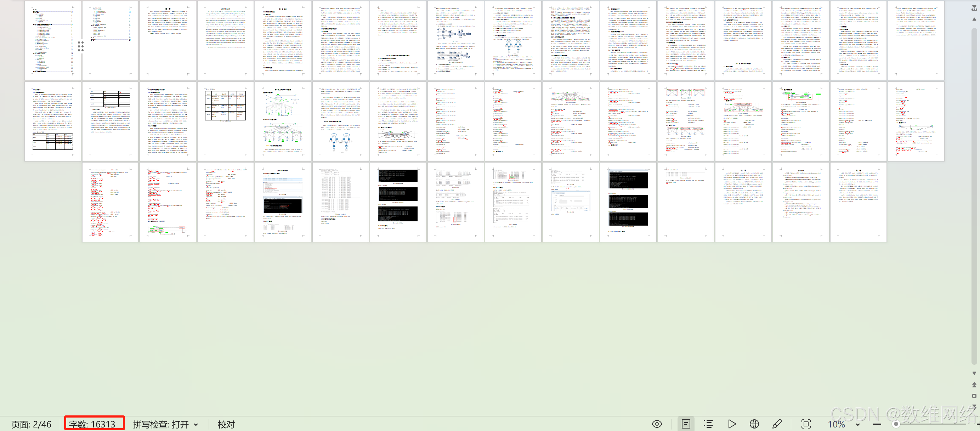This screenshot has height=431, width=980.
Task: Click the page indicator 页面: 2/46
Action: tap(31, 425)
